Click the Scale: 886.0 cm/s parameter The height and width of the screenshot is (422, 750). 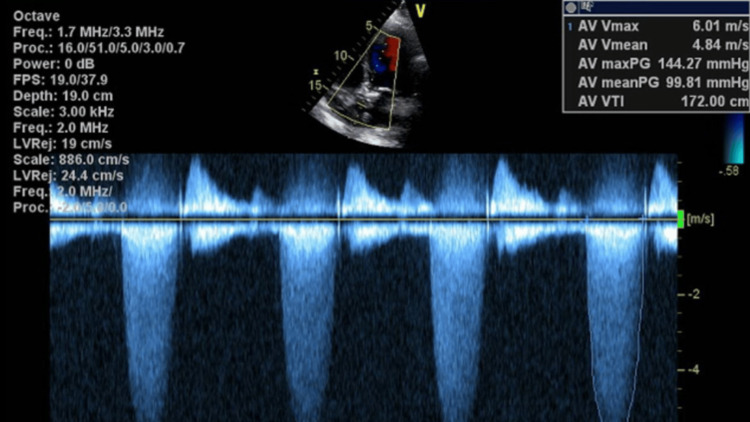71,160
